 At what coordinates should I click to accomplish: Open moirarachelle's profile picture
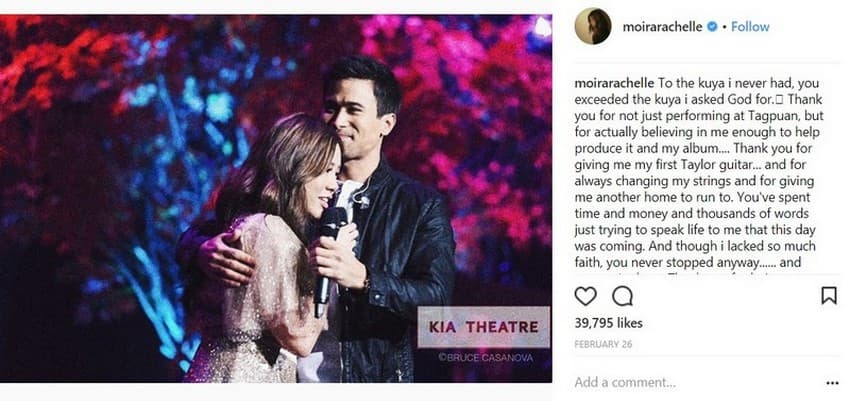pos(593,26)
